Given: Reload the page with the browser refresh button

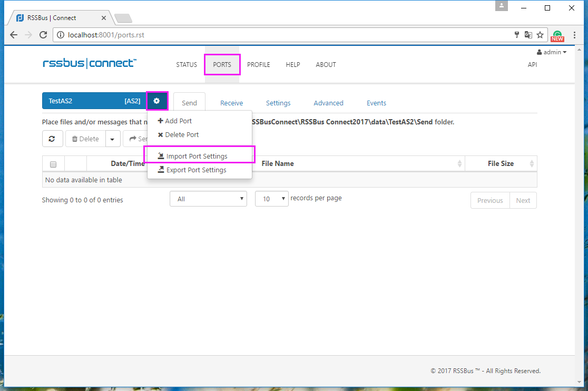Looking at the screenshot, I should tap(43, 35).
